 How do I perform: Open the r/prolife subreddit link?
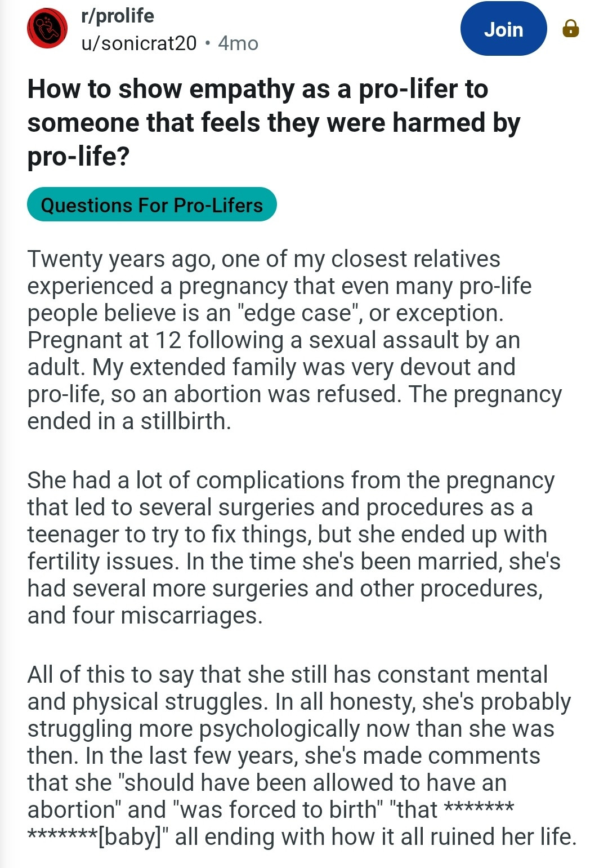tap(118, 16)
